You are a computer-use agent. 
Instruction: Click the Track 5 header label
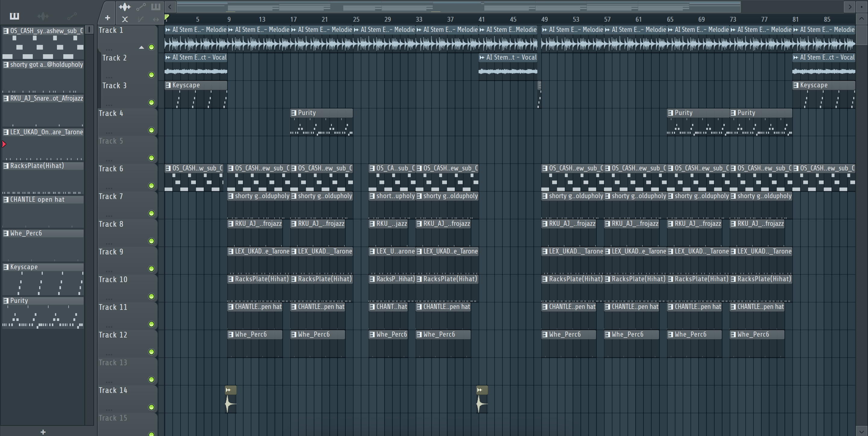[x=111, y=141]
